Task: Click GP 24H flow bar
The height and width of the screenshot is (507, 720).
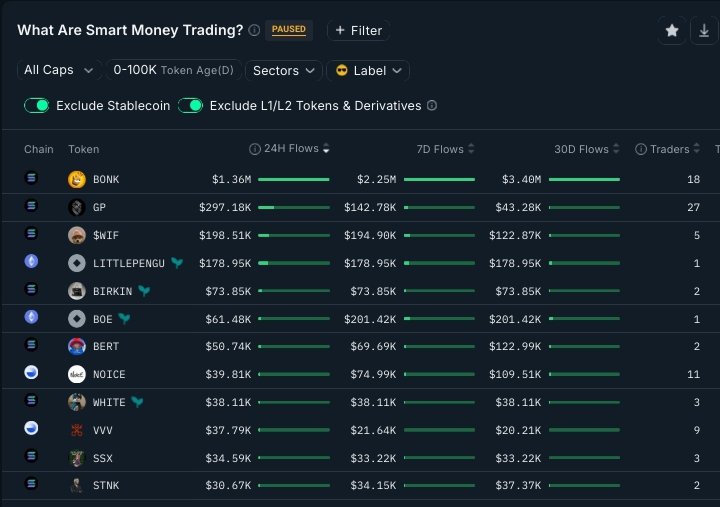Action: click(x=294, y=208)
